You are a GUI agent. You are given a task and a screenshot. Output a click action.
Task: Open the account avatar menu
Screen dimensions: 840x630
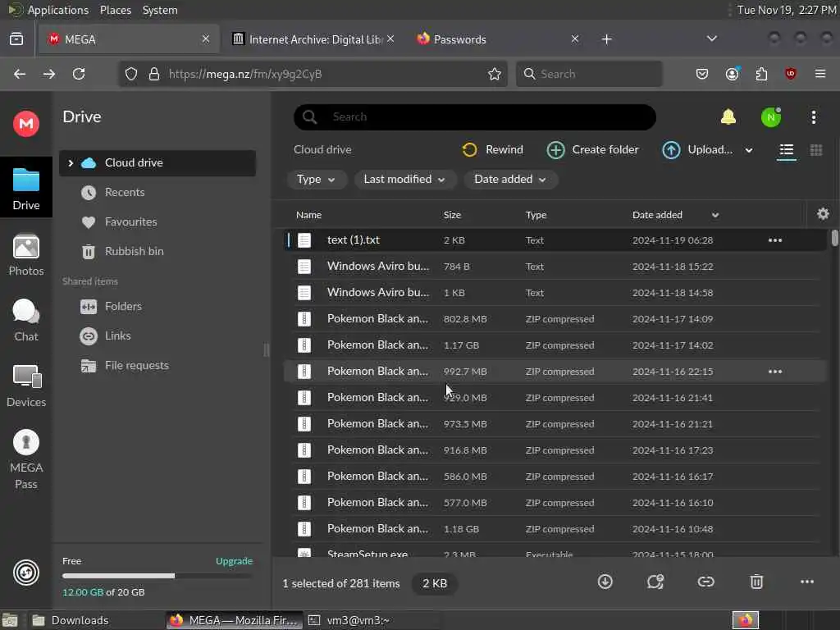[771, 117]
